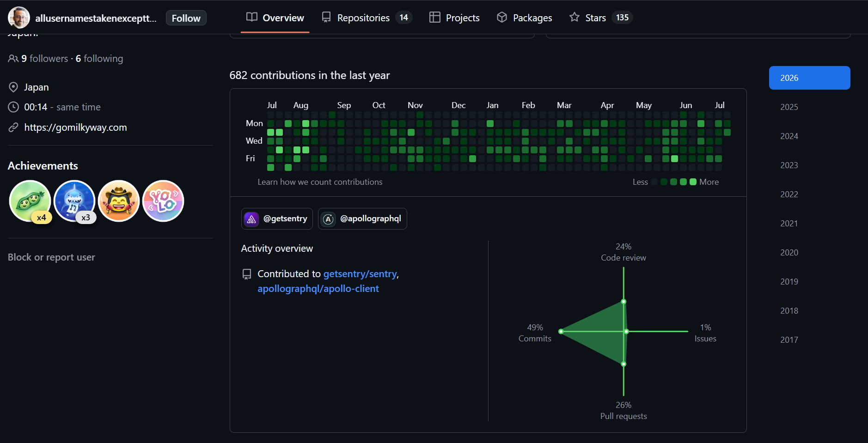Click the 1% Issues chart label
Viewport: 868px width, 443px height.
[x=705, y=333]
